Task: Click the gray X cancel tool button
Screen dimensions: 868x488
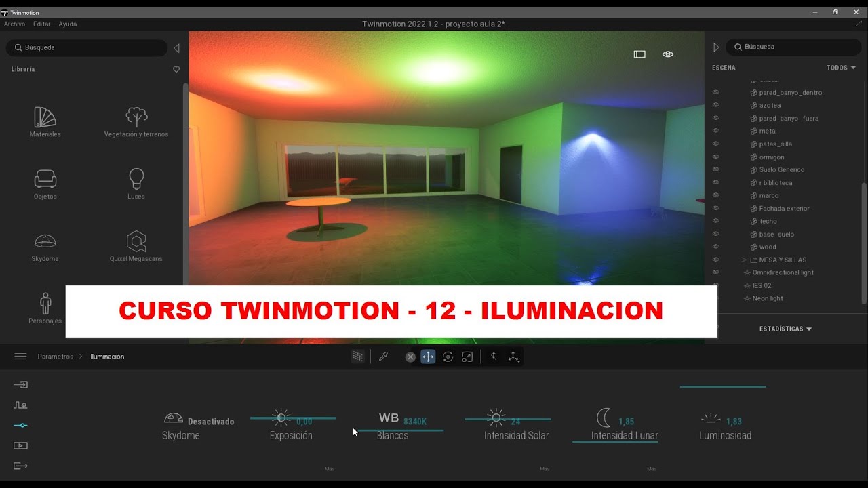Action: pyautogui.click(x=410, y=357)
